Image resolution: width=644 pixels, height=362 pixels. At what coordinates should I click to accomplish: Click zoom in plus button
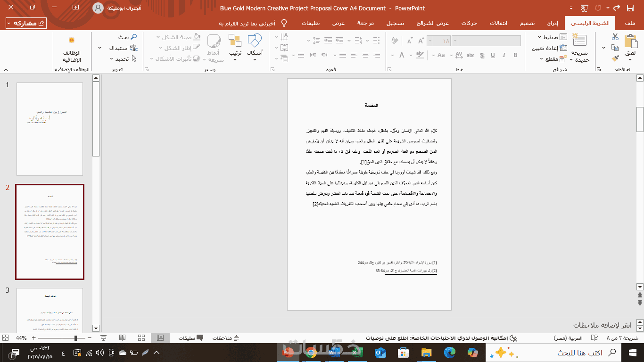point(33,338)
